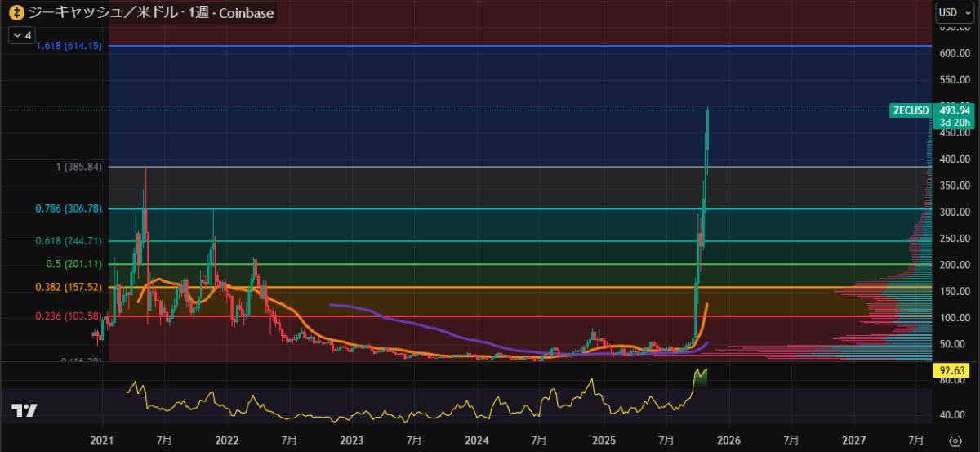
Task: Click the 150.00 price scale label
Action: 954,291
